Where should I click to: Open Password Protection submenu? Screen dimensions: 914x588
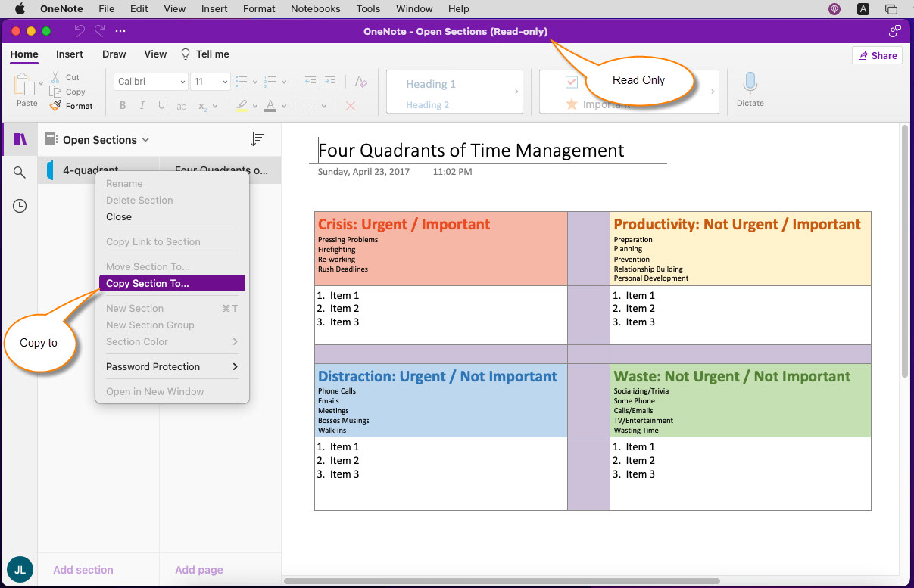click(172, 366)
